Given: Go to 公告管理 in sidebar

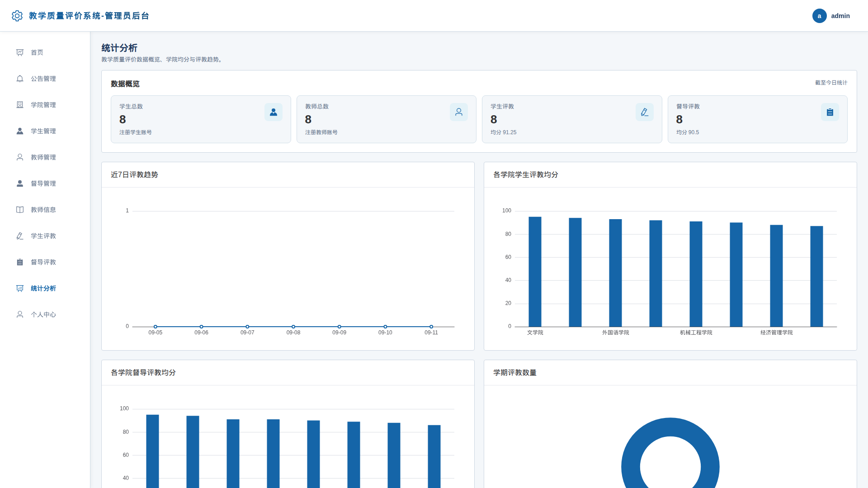Looking at the screenshot, I should (45, 79).
